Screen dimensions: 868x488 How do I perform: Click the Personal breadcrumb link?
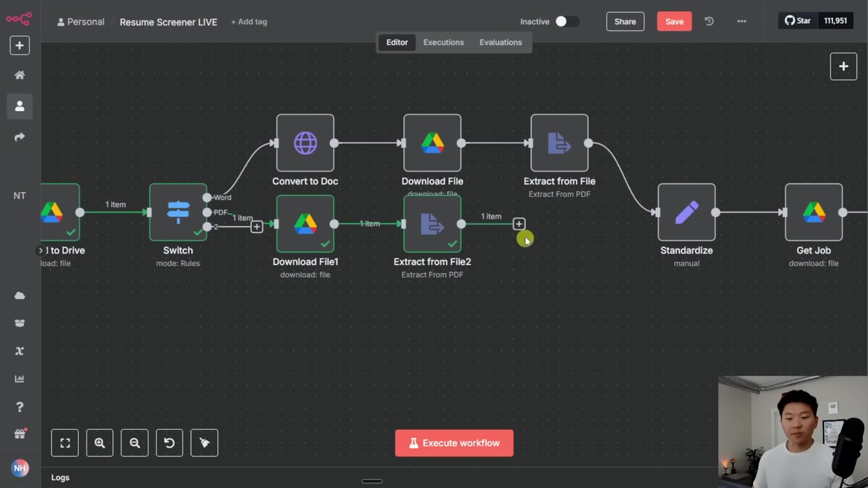click(x=81, y=21)
